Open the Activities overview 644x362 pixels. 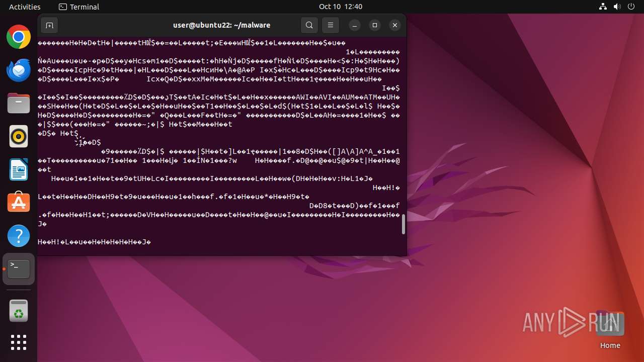pyautogui.click(x=25, y=7)
